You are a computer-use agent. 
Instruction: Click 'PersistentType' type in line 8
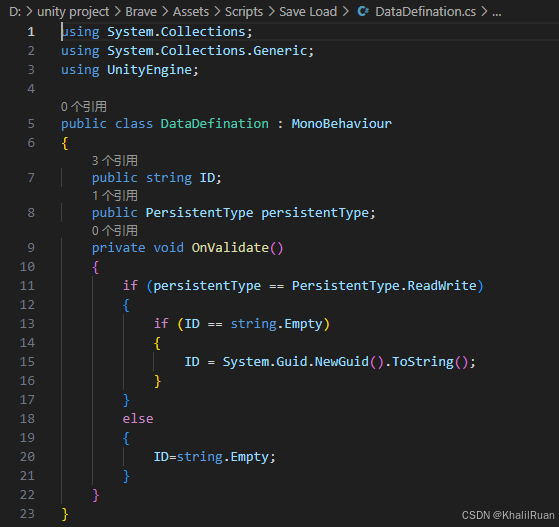coord(199,213)
